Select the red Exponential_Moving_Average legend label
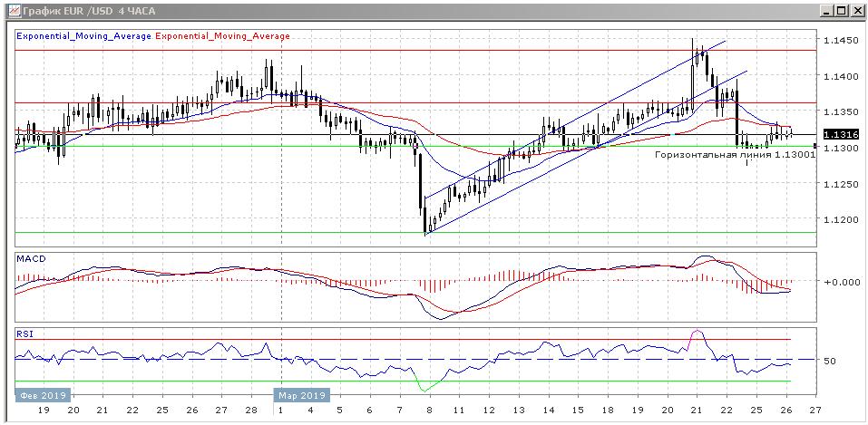 click(x=223, y=36)
